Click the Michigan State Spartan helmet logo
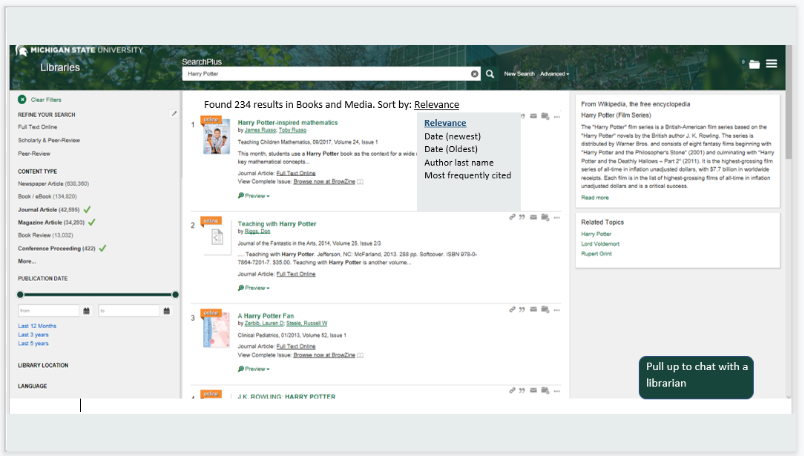The height and width of the screenshot is (456, 804). coord(22,51)
